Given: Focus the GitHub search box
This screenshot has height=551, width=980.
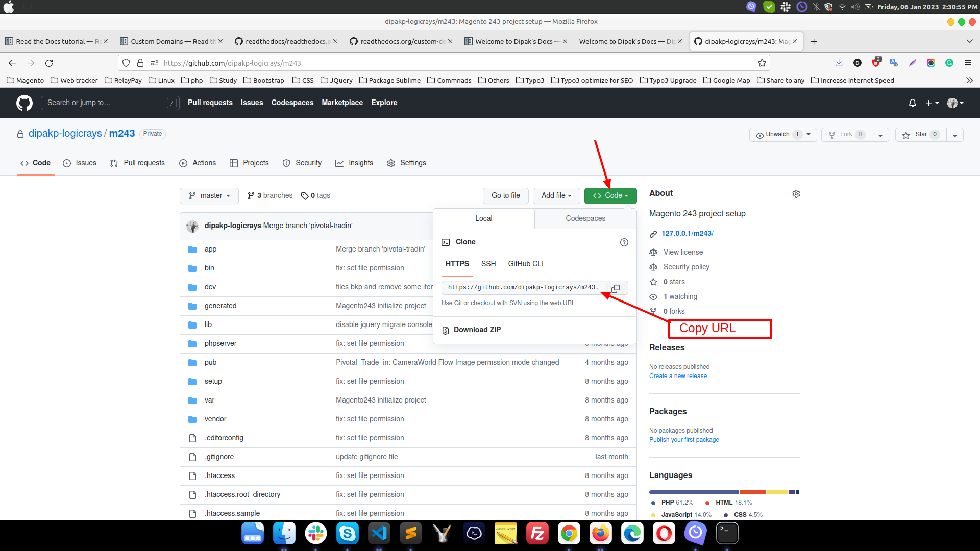Looking at the screenshot, I should tap(110, 103).
